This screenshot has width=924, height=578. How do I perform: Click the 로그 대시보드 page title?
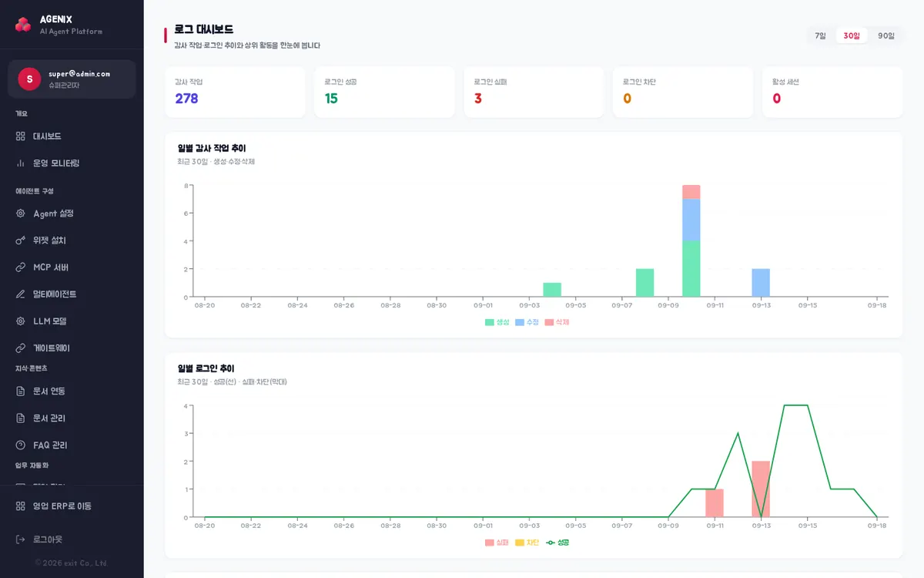204,30
